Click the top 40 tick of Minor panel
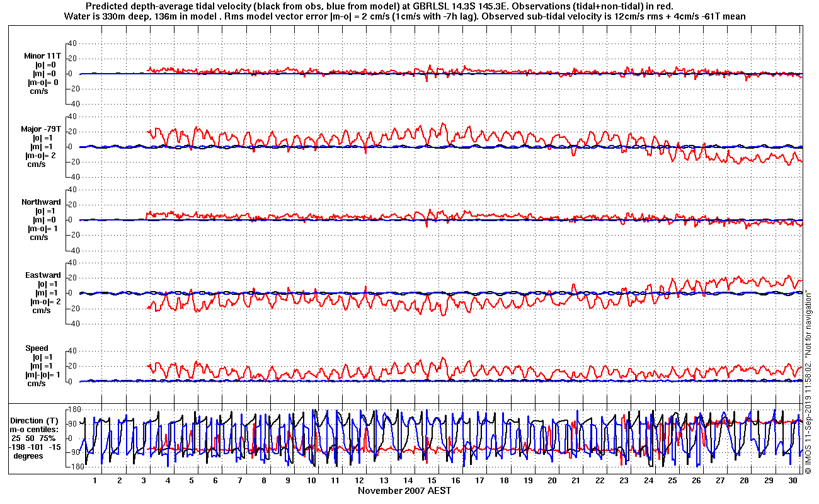The width and height of the screenshot is (819, 504). pyautogui.click(x=71, y=43)
